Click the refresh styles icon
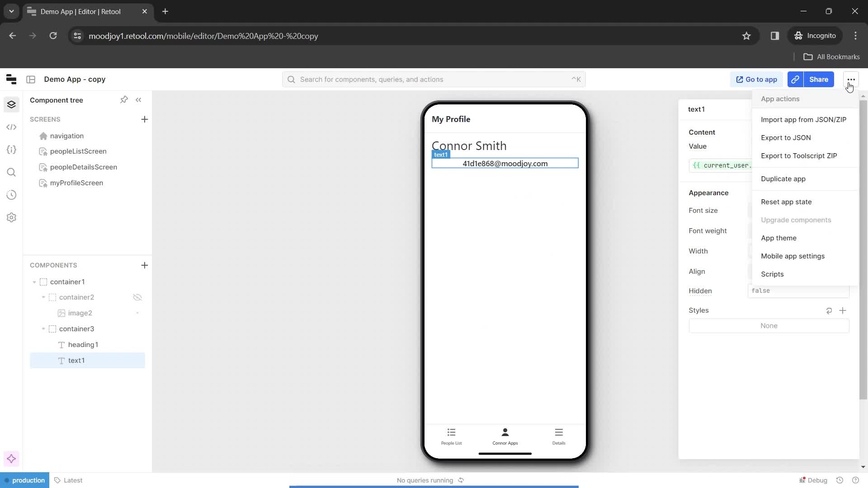Viewport: 868px width, 488px height. [830, 310]
